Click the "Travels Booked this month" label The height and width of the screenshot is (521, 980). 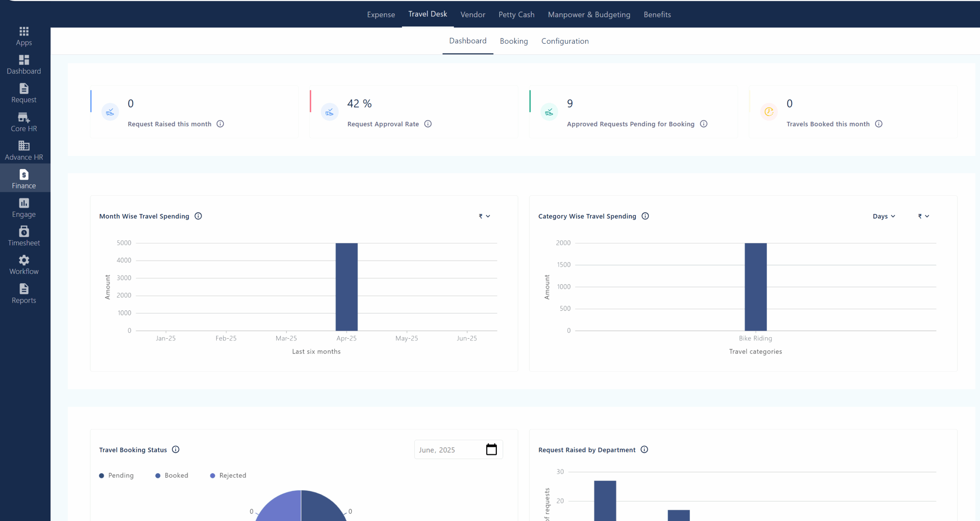coord(828,124)
